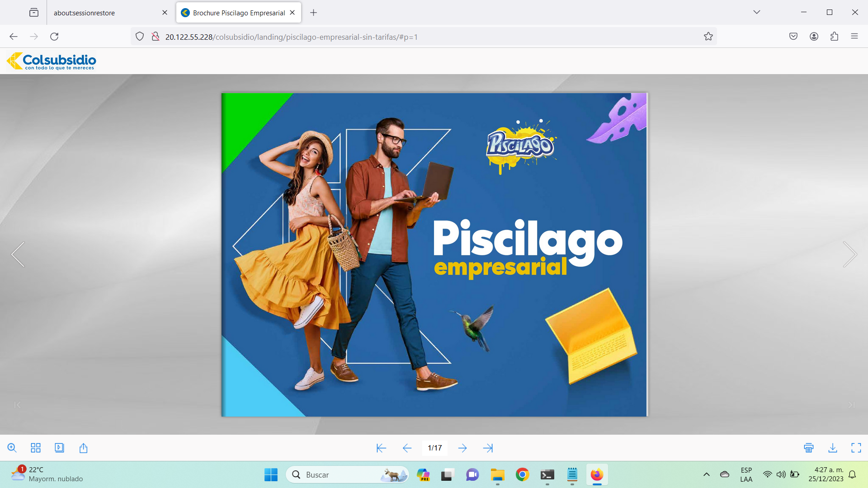Viewport: 868px width, 488px height.
Task: Bookmark this page with the star icon
Action: pyautogui.click(x=708, y=37)
